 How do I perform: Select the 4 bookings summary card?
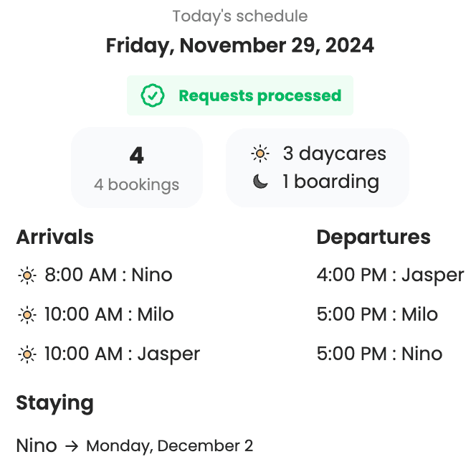136,168
